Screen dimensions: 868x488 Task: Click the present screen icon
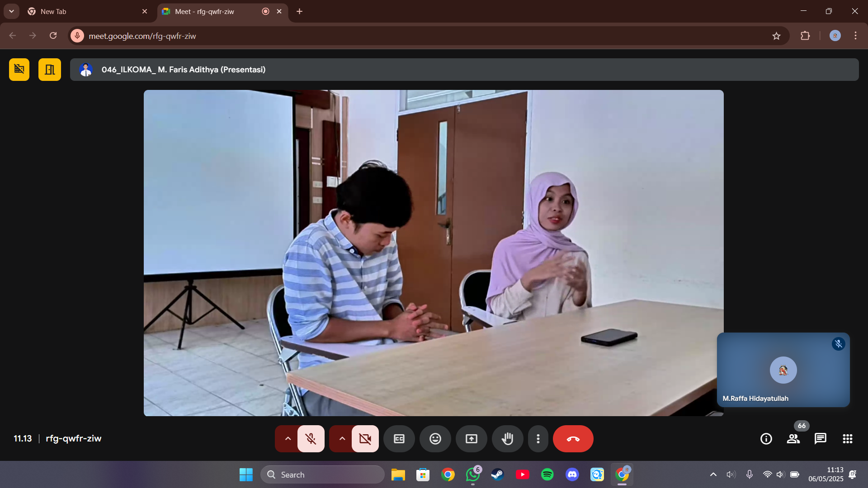(471, 439)
